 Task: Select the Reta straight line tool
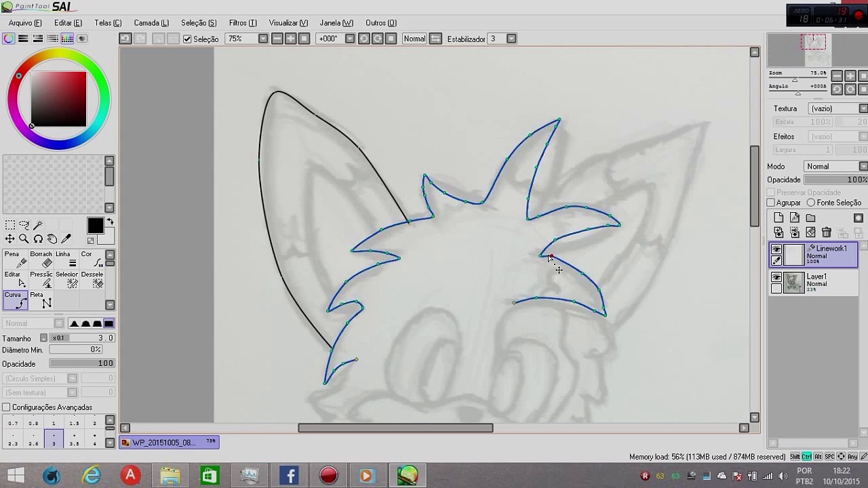pos(41,300)
